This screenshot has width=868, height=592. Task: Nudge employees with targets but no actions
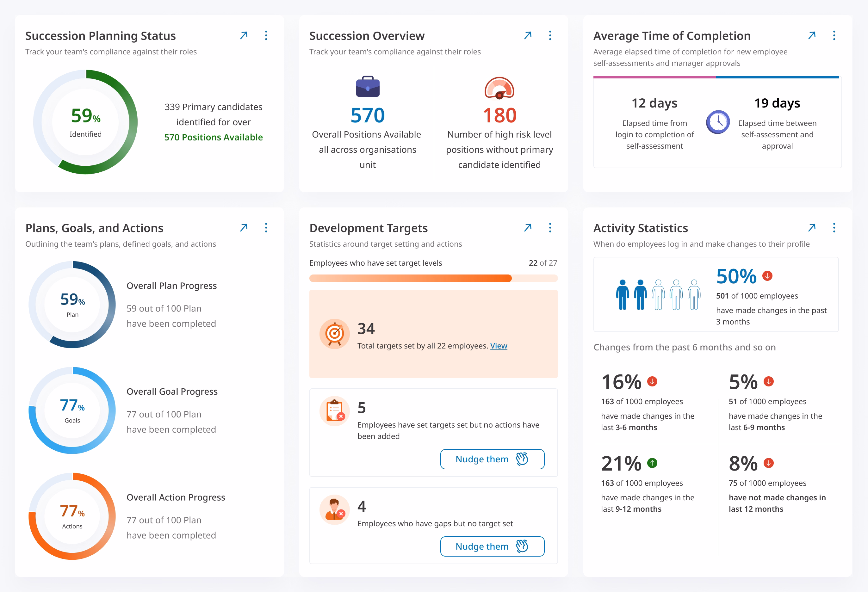(492, 459)
